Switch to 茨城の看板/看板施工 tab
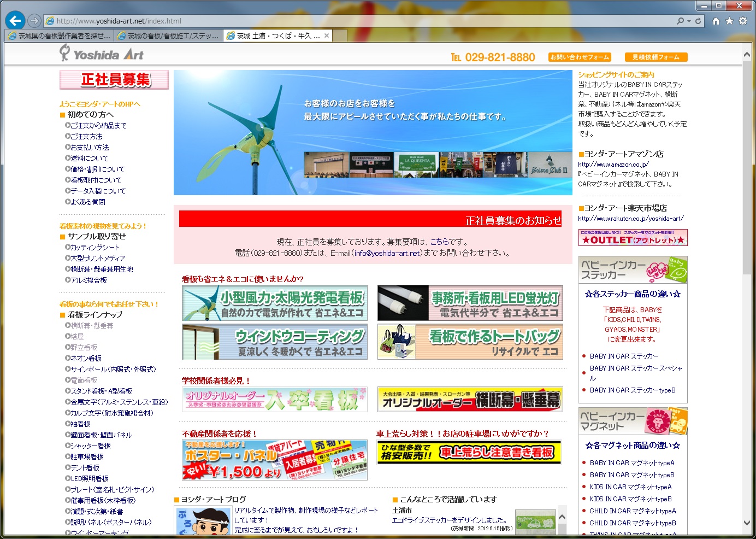The image size is (756, 539). pyautogui.click(x=169, y=36)
